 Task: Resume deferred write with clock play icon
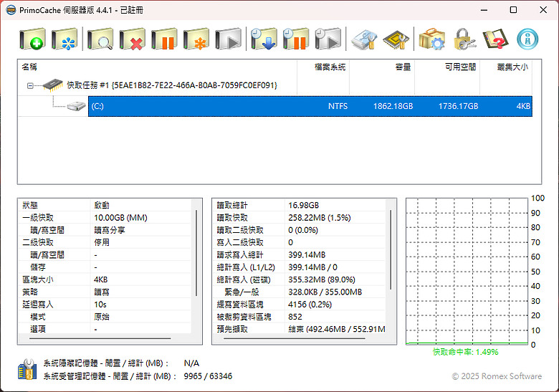click(328, 39)
